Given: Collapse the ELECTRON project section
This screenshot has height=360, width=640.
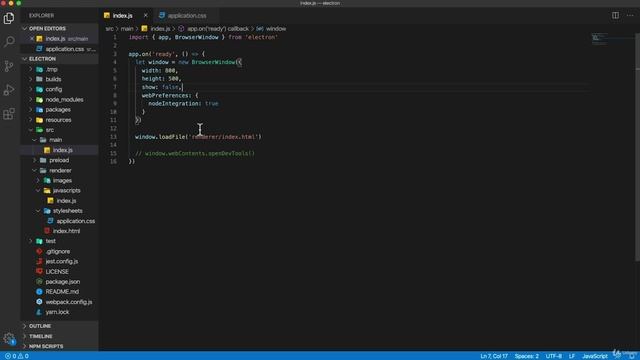Looking at the screenshot, I should click(60, 59).
